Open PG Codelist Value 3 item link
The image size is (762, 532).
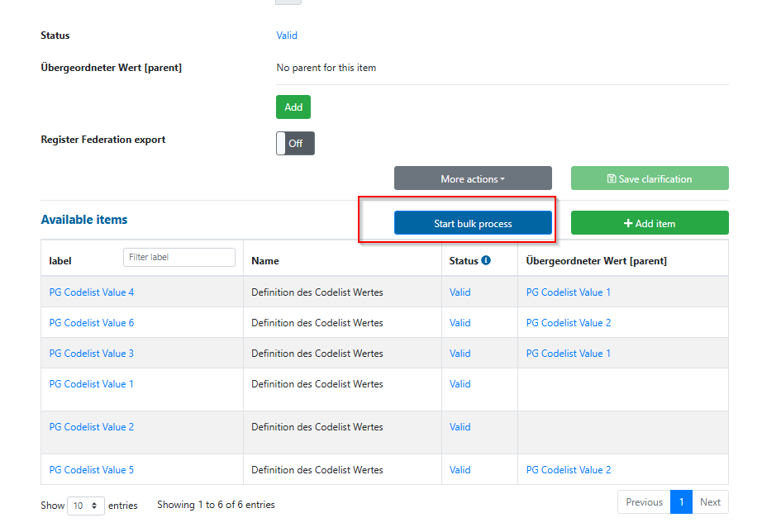pos(91,354)
